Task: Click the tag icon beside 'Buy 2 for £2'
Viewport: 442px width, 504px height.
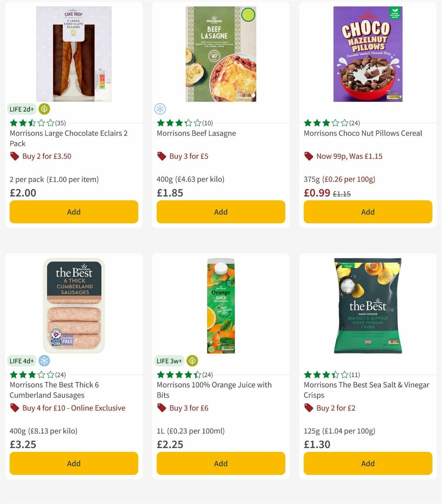Action: tap(309, 408)
